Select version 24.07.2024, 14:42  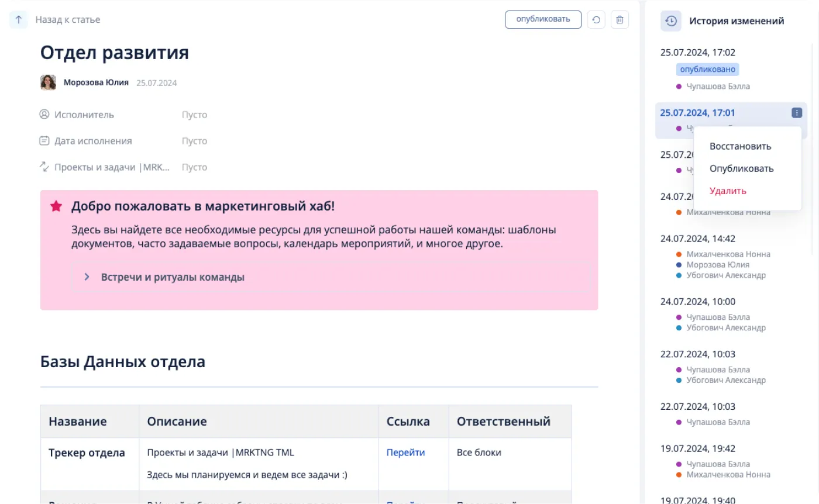click(698, 239)
